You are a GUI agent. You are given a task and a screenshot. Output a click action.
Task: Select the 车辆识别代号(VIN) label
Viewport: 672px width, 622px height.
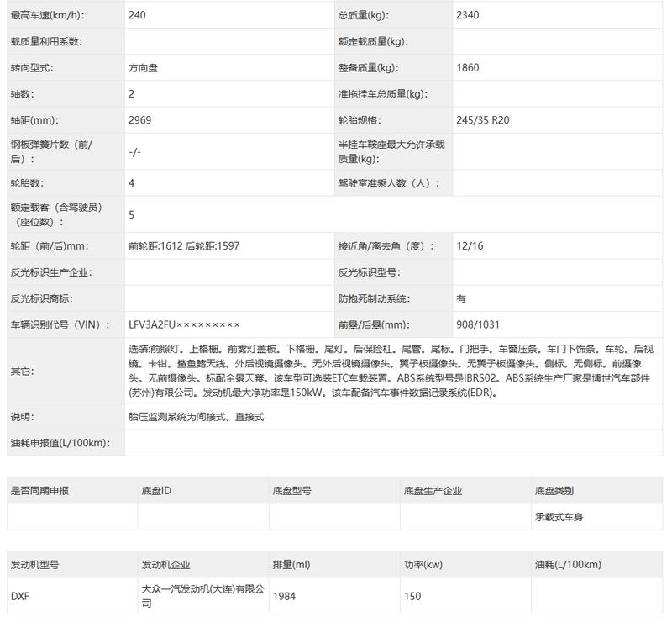[60, 324]
